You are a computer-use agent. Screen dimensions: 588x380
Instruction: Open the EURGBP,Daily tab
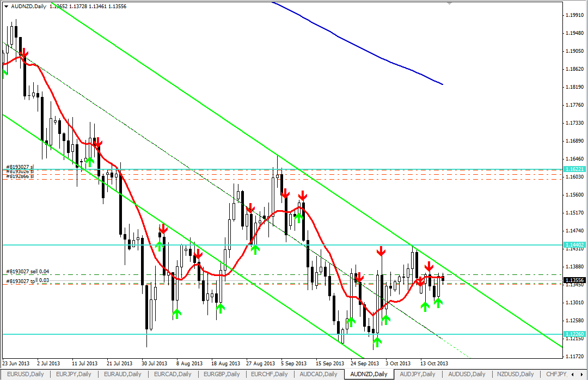[222, 374]
